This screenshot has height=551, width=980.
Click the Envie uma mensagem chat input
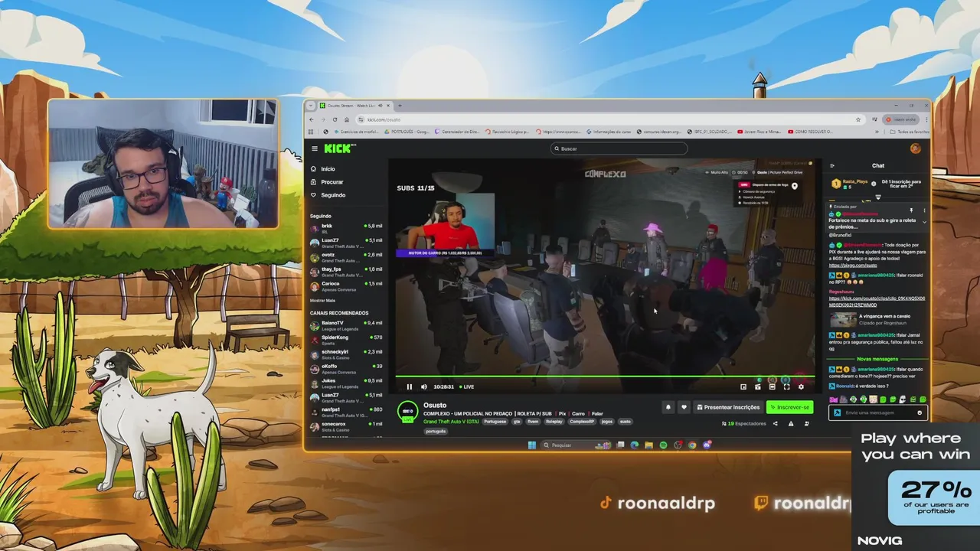[x=878, y=412]
